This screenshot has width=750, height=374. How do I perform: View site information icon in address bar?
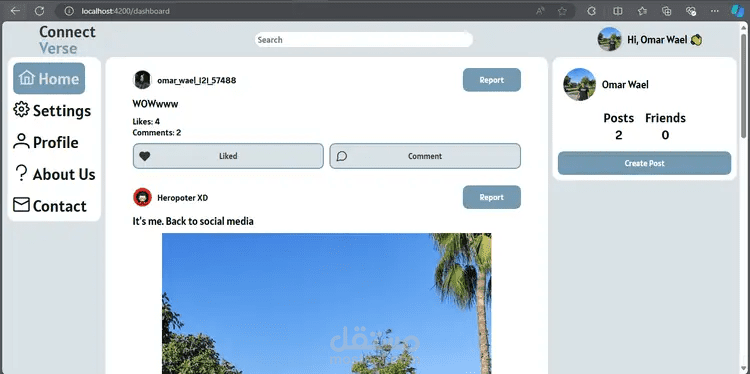tap(69, 11)
